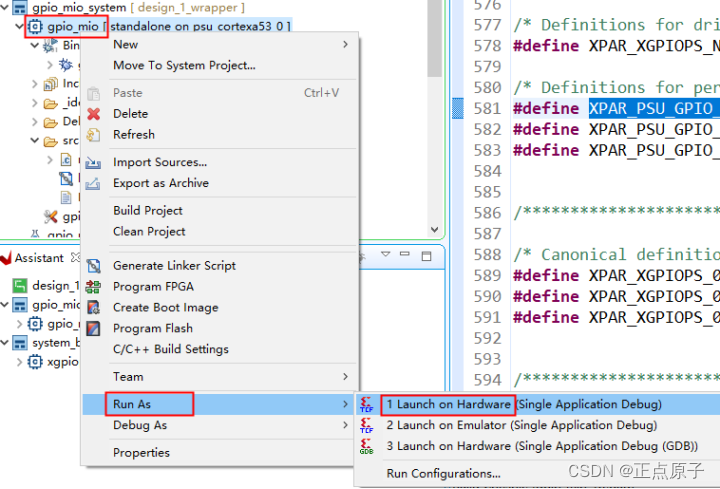Viewport: 720px width, 489px height.
Task: Click the Import Sources icon
Action: (x=93, y=163)
